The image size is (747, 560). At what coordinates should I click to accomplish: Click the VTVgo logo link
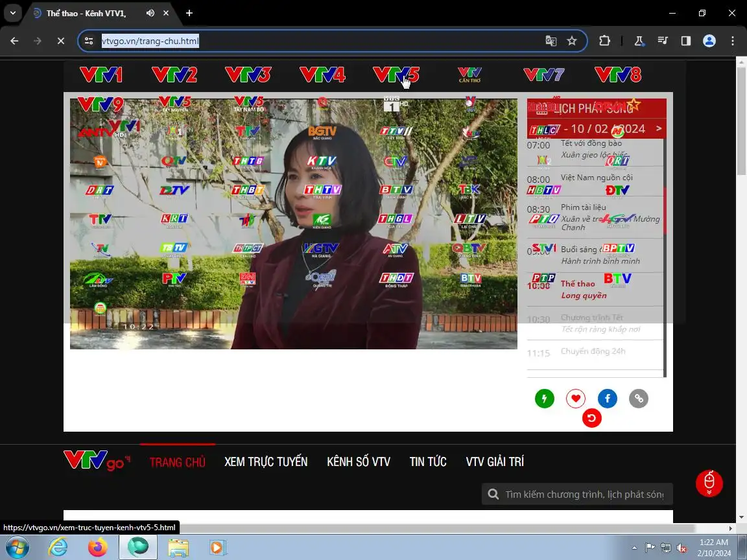(x=97, y=460)
